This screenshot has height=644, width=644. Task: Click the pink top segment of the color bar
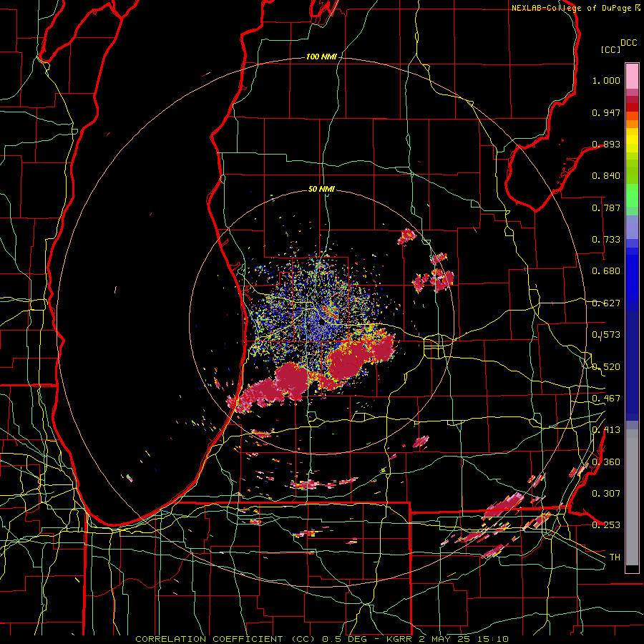pyautogui.click(x=632, y=76)
